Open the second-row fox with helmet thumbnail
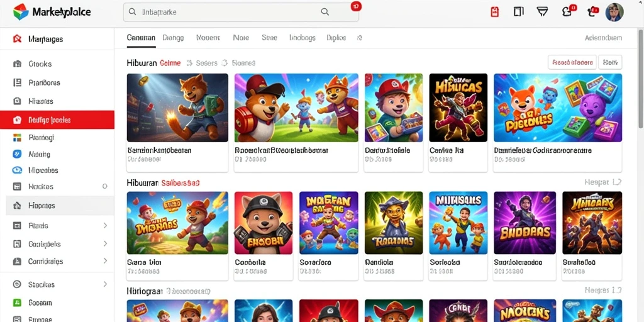The height and width of the screenshot is (322, 644). (264, 223)
